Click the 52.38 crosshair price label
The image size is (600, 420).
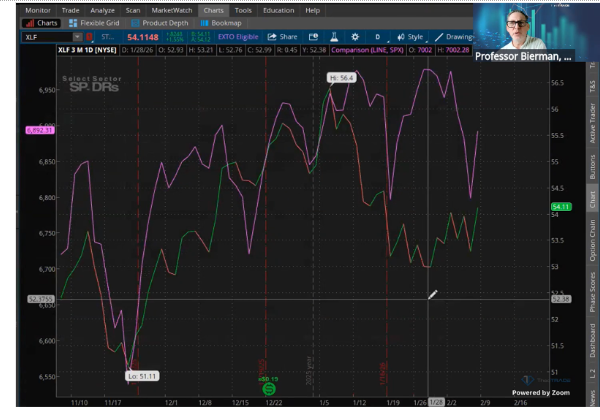pos(561,299)
